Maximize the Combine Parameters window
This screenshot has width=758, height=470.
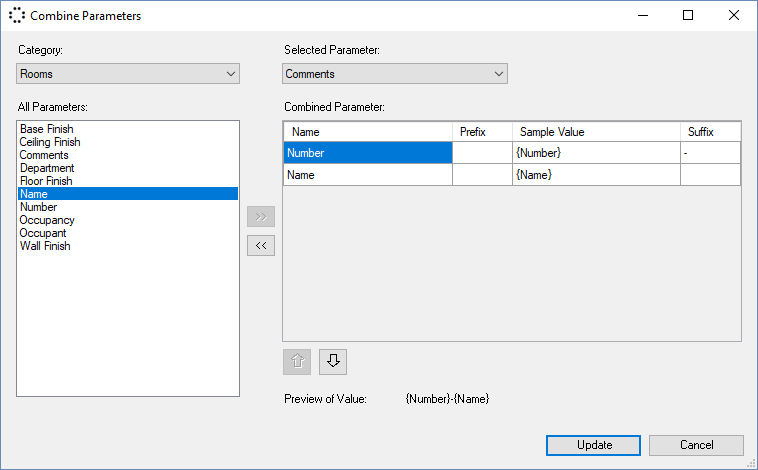tap(688, 16)
